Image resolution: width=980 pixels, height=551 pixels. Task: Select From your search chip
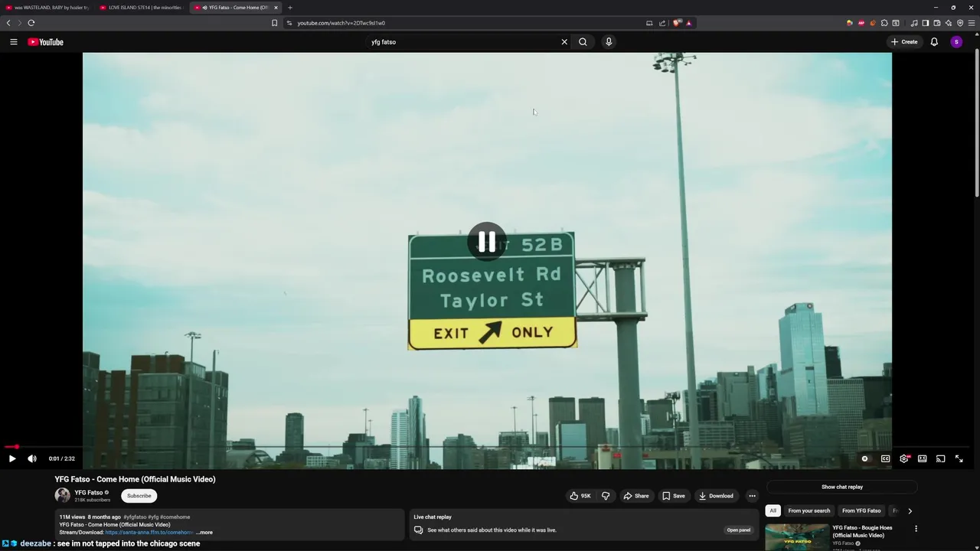(809, 510)
